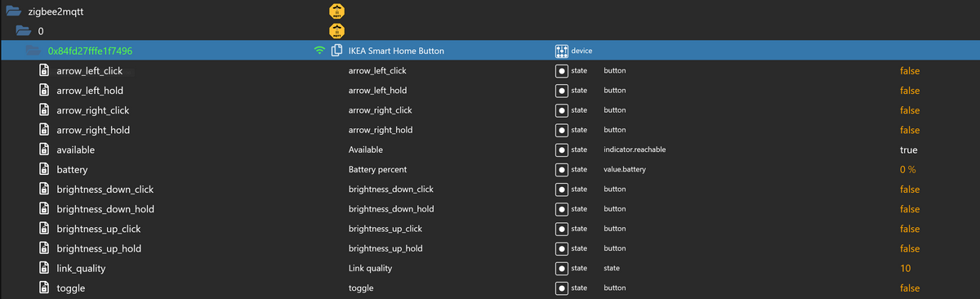Select the battery tree item
This screenshot has height=299, width=980.
72,169
